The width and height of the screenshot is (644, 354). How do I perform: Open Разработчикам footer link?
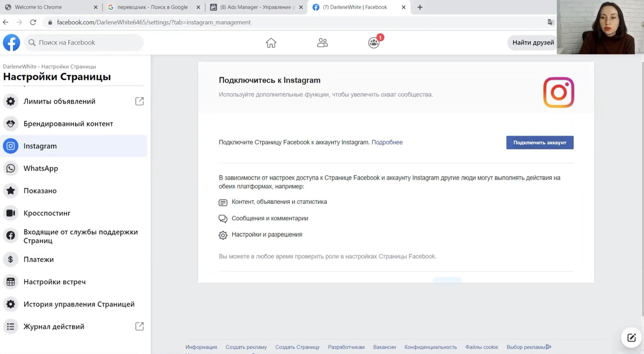pyautogui.click(x=346, y=347)
